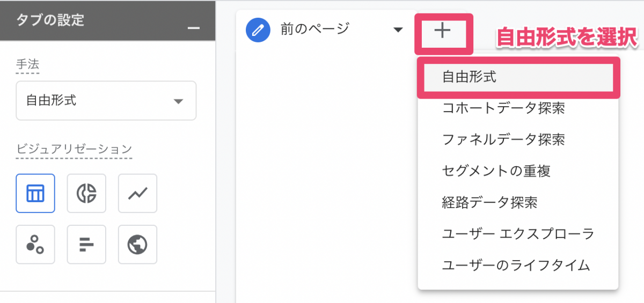The height and width of the screenshot is (303, 644).
Task: Select the geo map visualization
Action: point(137,245)
